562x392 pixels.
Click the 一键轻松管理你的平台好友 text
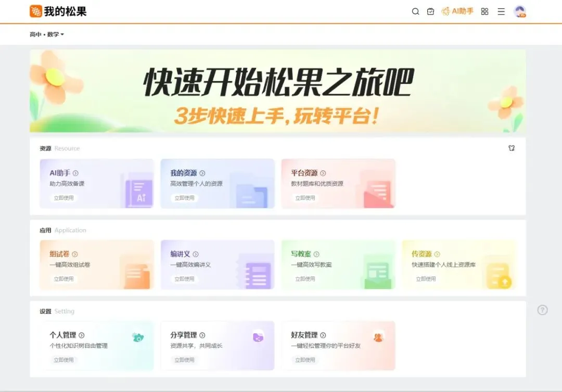(x=326, y=346)
